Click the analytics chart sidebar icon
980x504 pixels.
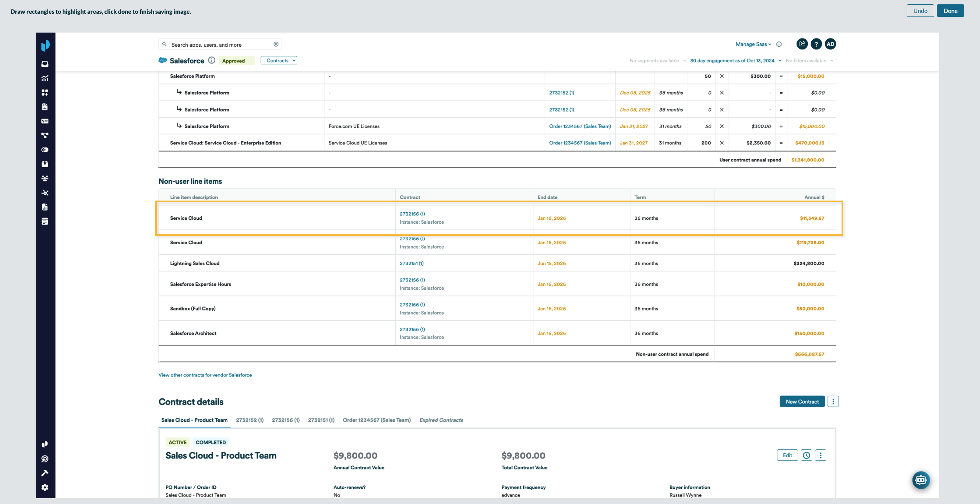(45, 79)
